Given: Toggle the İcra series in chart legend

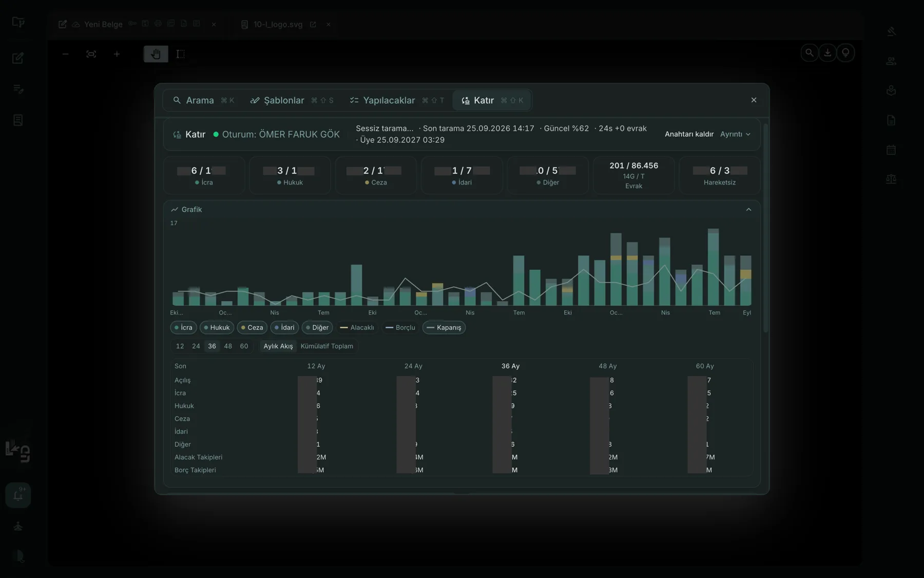Looking at the screenshot, I should (x=183, y=327).
